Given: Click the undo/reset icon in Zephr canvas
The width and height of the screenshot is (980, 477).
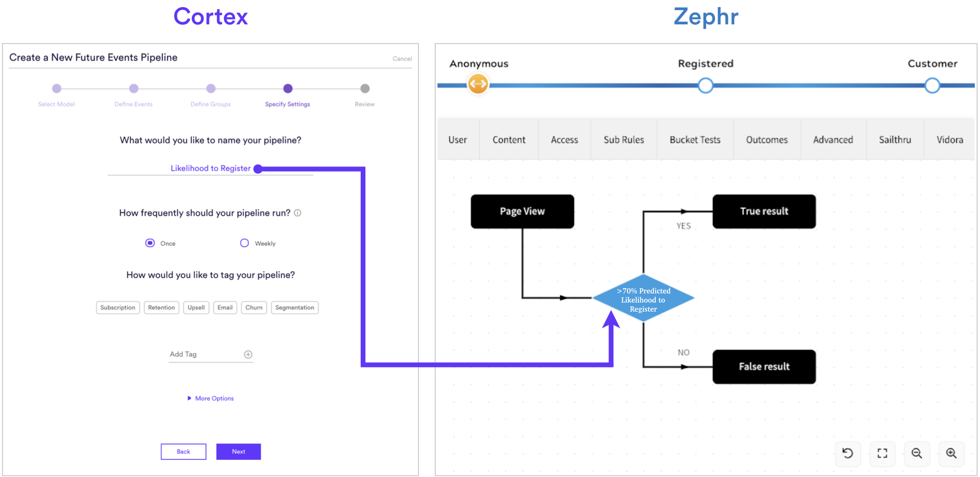Looking at the screenshot, I should tap(848, 453).
